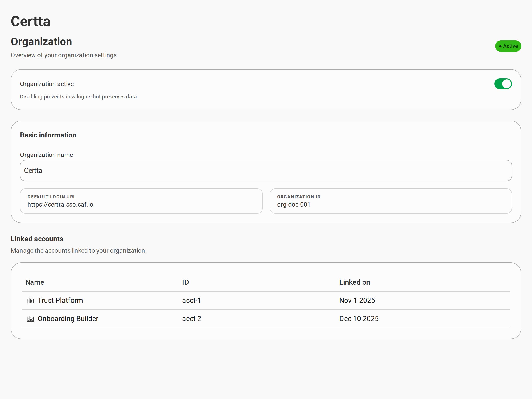
Task: Click the building icon beside Trust Platform
Action: pos(31,301)
